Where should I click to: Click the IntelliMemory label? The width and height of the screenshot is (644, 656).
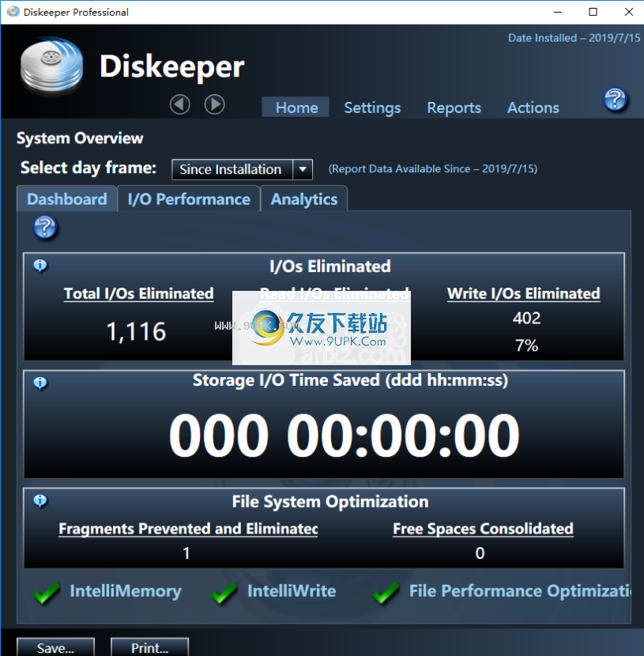tap(126, 591)
